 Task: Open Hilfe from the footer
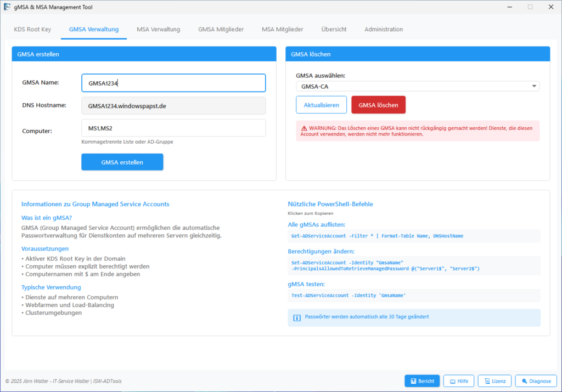pyautogui.click(x=458, y=381)
